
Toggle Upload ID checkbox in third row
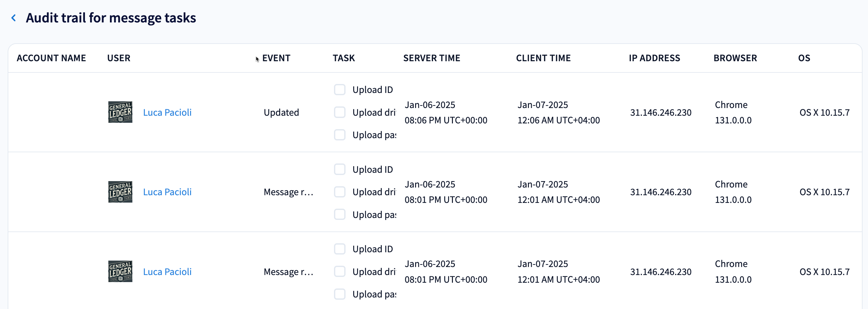pos(340,249)
